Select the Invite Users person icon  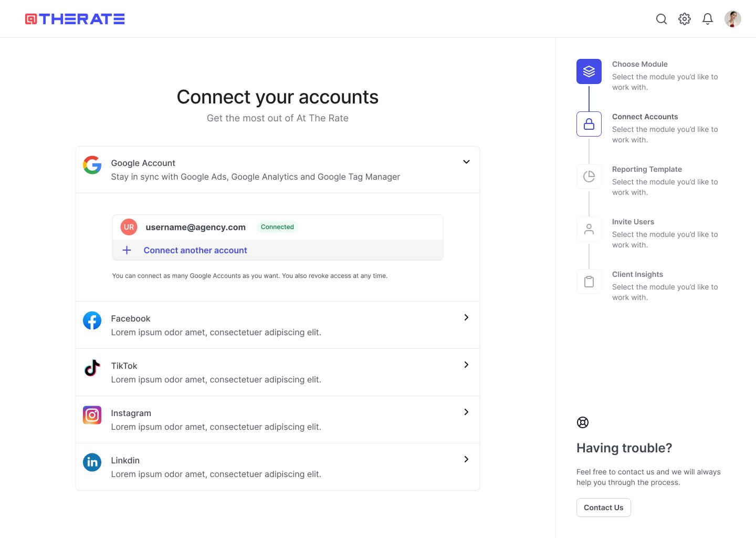589,229
